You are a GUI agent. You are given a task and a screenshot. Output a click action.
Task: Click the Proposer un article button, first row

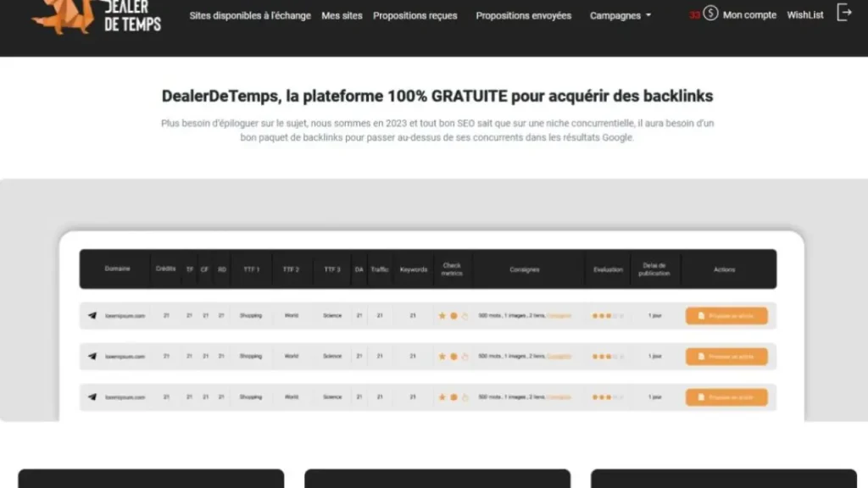click(726, 315)
